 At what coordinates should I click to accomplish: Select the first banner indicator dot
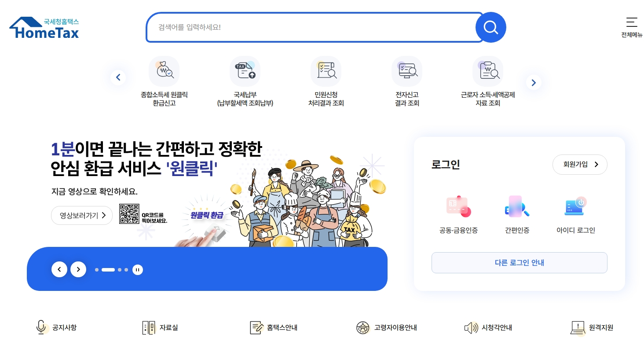[x=97, y=270]
